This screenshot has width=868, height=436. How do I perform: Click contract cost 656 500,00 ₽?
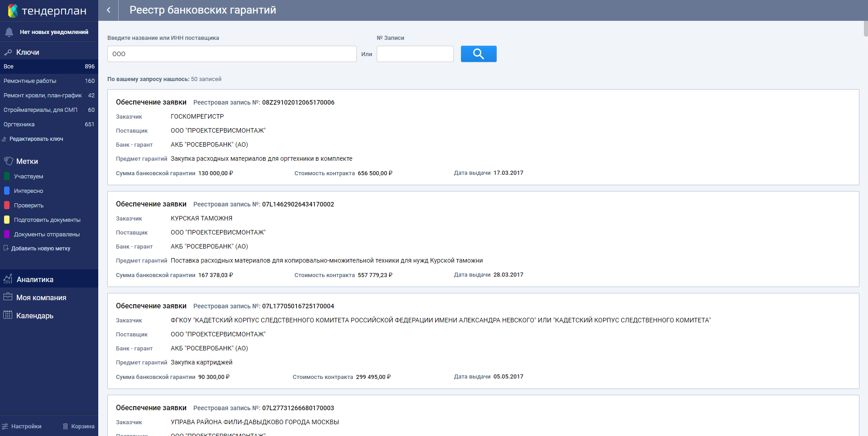[x=375, y=173]
